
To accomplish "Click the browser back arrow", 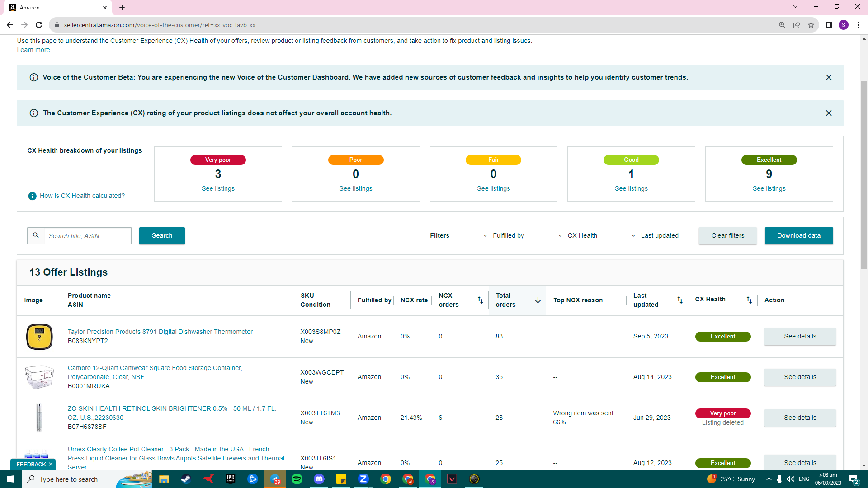I will tap(10, 25).
